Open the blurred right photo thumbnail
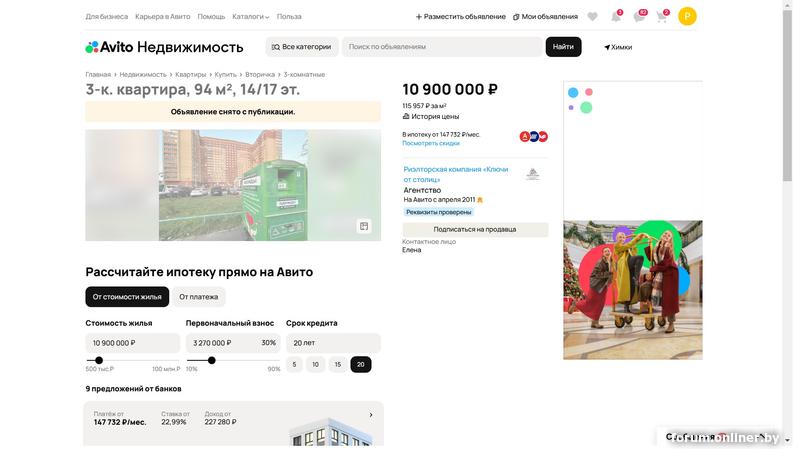This screenshot has width=800, height=459. click(344, 185)
